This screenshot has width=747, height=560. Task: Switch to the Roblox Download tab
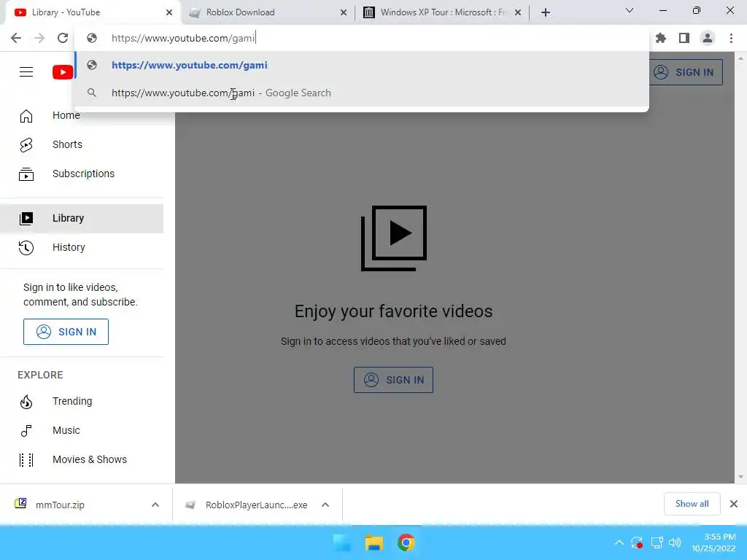coord(267,12)
